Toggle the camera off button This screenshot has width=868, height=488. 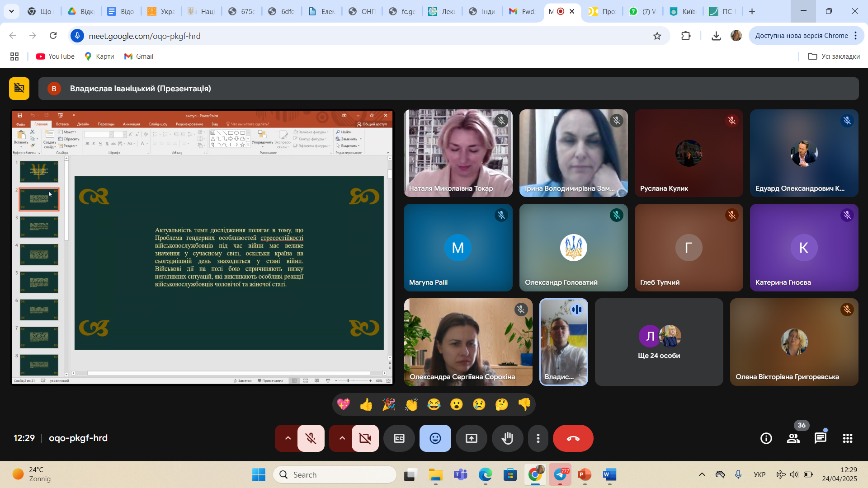[x=365, y=438]
